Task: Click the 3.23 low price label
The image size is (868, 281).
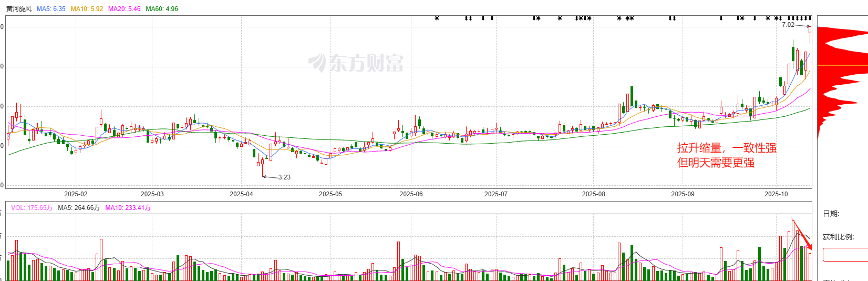Action: [x=284, y=177]
